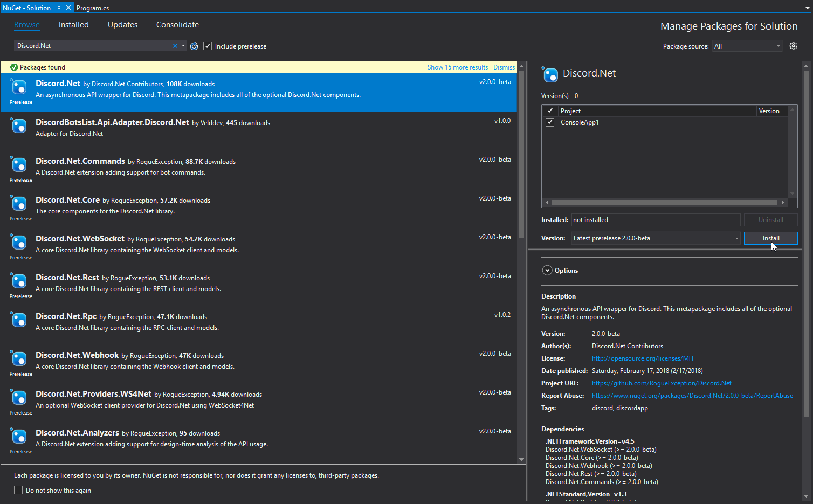Image resolution: width=813 pixels, height=504 pixels.
Task: Open the Consolidate tab
Action: click(x=177, y=25)
